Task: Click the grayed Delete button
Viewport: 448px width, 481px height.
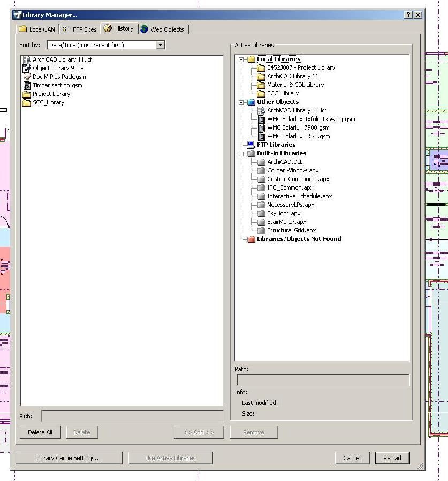Action: (82, 432)
